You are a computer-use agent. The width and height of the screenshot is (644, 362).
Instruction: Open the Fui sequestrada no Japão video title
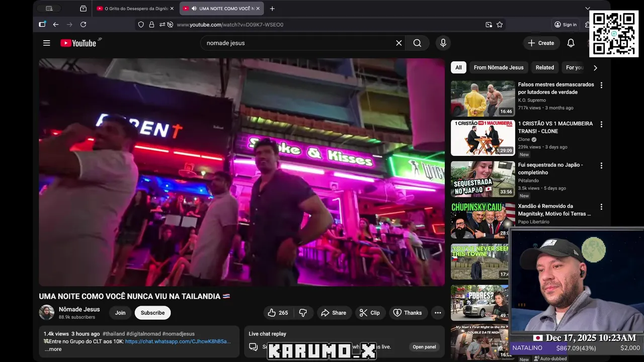(x=550, y=169)
